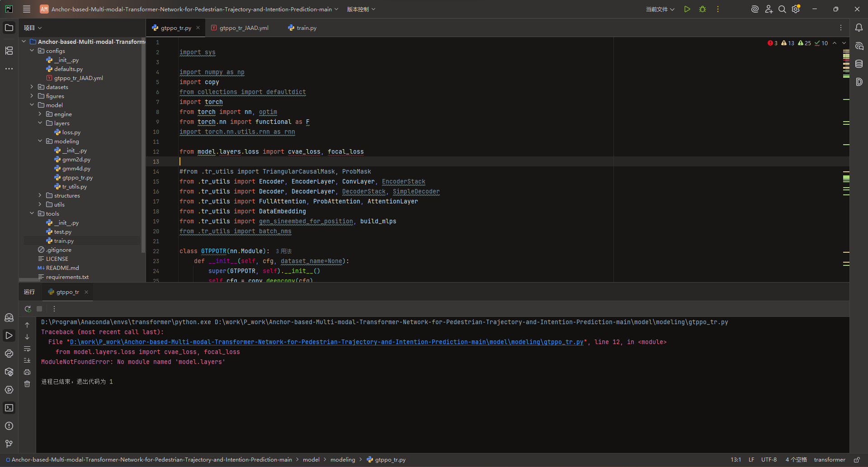Collapse the tools folder
The height and width of the screenshot is (467, 868).
click(32, 213)
